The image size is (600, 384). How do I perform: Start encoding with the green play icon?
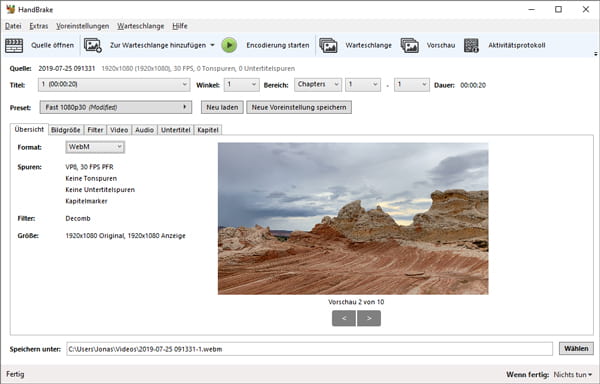229,45
